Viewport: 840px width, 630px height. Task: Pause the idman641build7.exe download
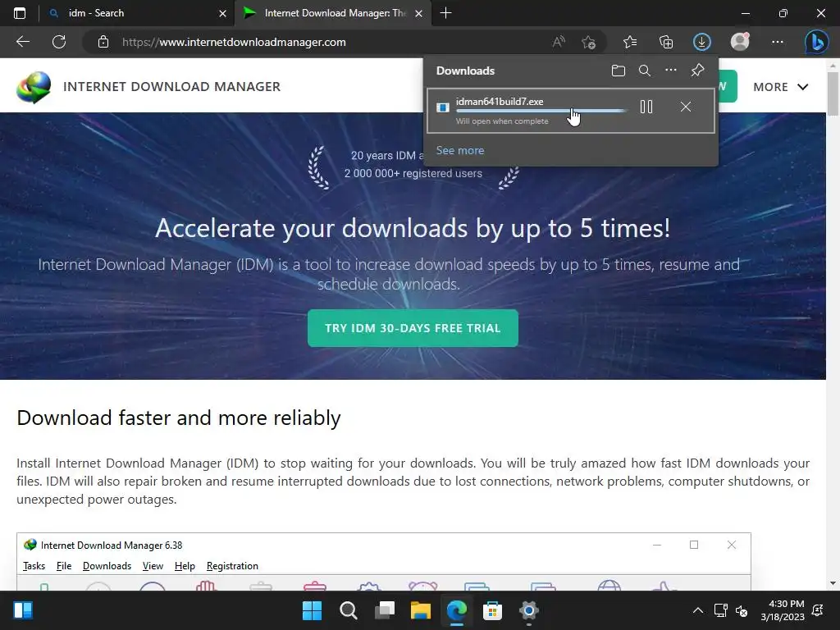click(646, 107)
